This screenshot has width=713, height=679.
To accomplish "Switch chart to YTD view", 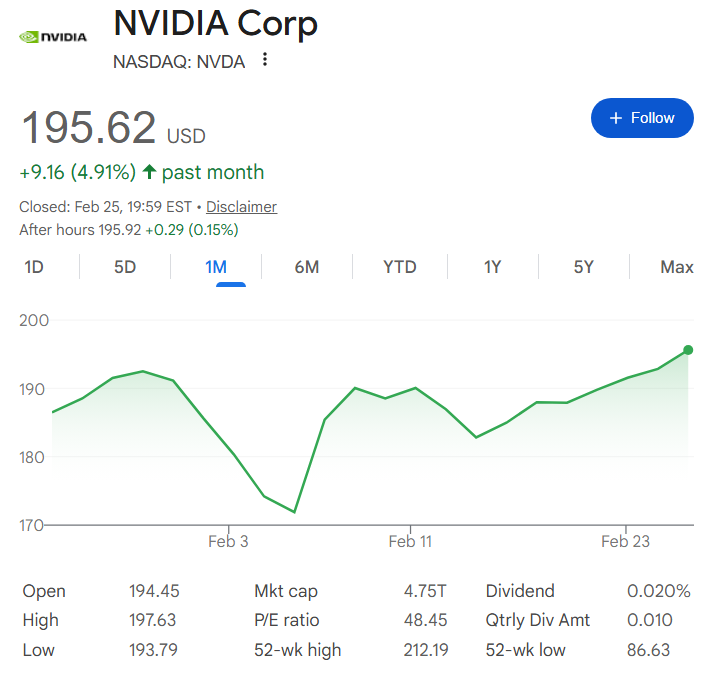I will pyautogui.click(x=400, y=267).
